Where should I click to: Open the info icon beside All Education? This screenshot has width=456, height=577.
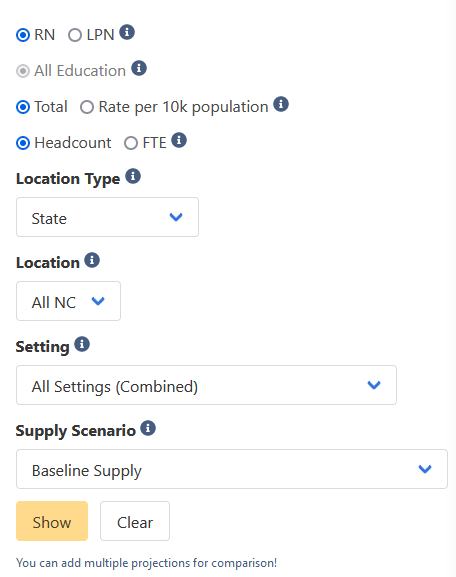point(139,68)
